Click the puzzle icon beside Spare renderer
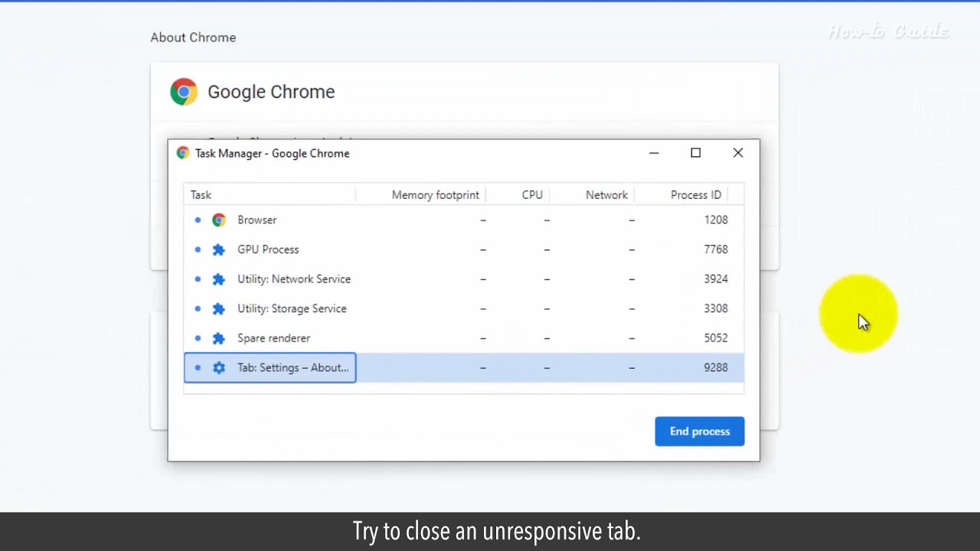The height and width of the screenshot is (551, 980). (219, 338)
